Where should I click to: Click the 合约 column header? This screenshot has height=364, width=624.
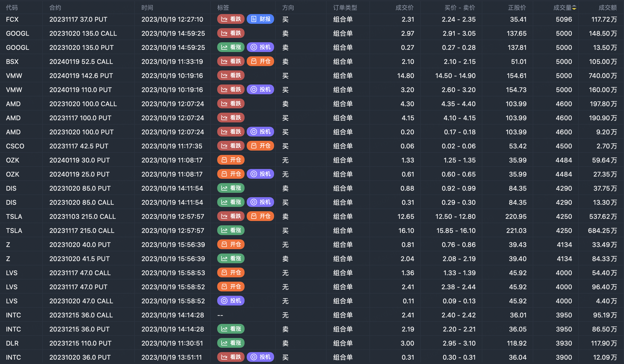click(55, 8)
